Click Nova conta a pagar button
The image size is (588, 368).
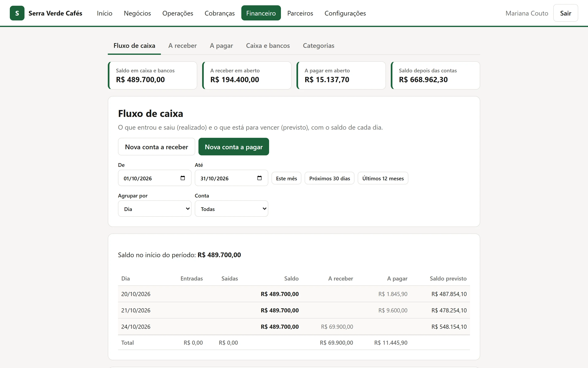coord(234,147)
